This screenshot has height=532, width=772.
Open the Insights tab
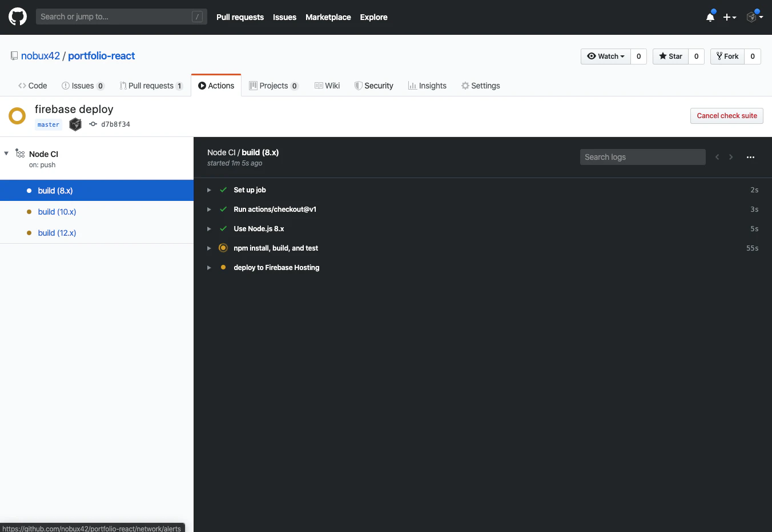point(427,86)
